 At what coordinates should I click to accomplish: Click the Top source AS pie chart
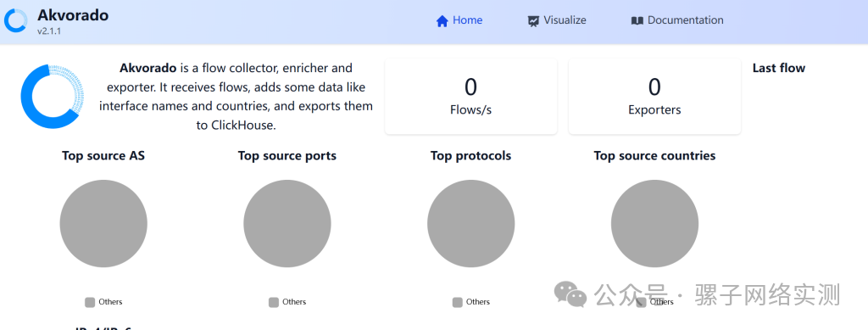103,224
